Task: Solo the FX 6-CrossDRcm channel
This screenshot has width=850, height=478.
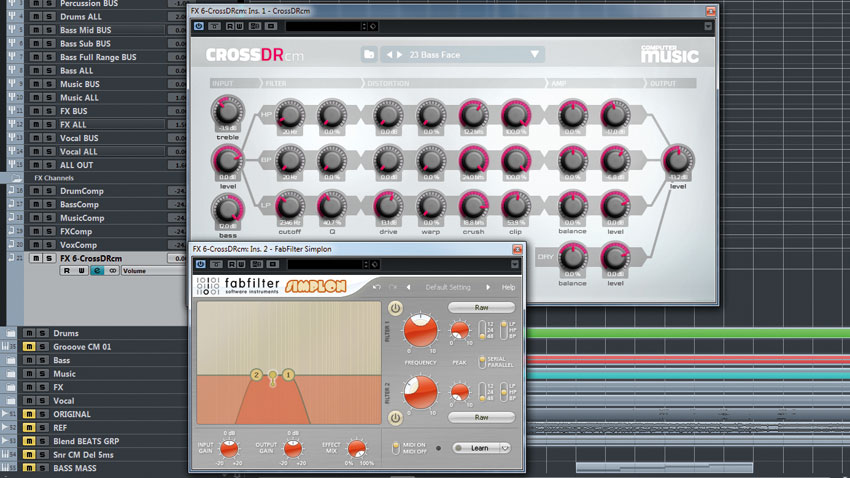Action: point(49,259)
